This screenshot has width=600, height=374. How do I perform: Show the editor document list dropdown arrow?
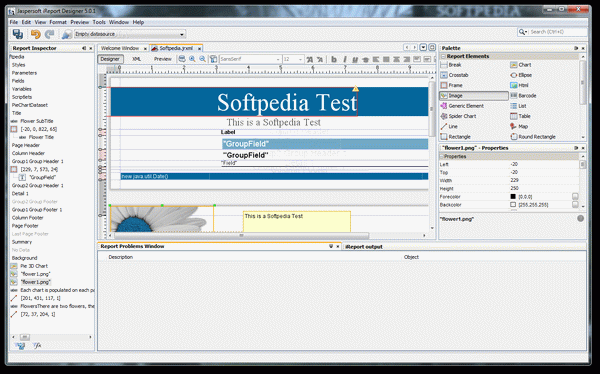tap(423, 47)
